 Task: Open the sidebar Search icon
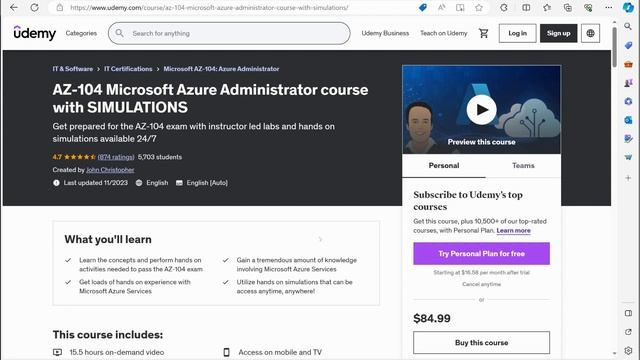point(628,26)
